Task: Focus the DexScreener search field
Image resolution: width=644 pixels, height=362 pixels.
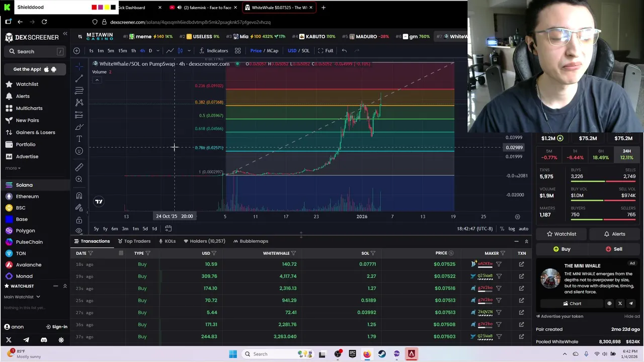Action: tap(36, 51)
